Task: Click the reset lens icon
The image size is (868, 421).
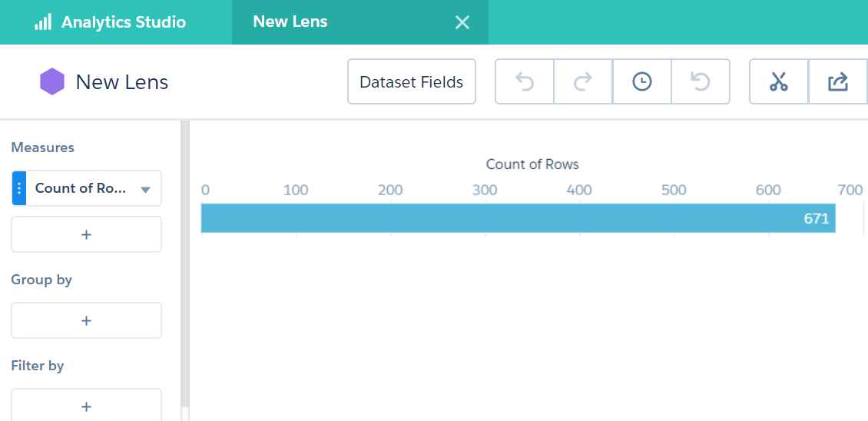Action: pyautogui.click(x=701, y=81)
